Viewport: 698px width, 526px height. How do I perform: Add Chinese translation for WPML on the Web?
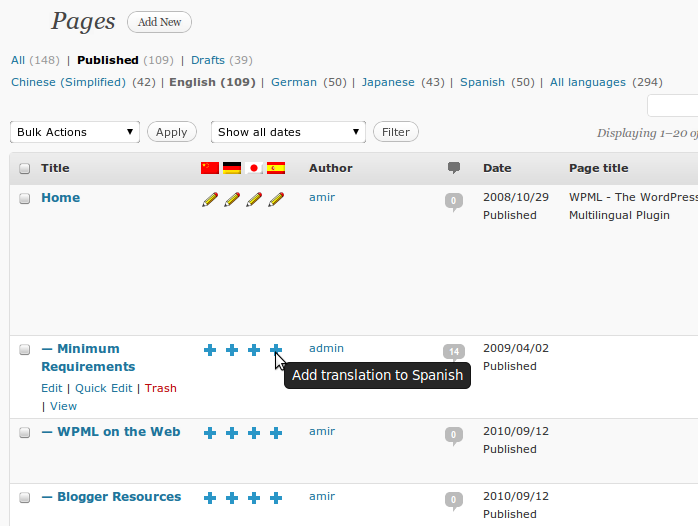point(210,432)
